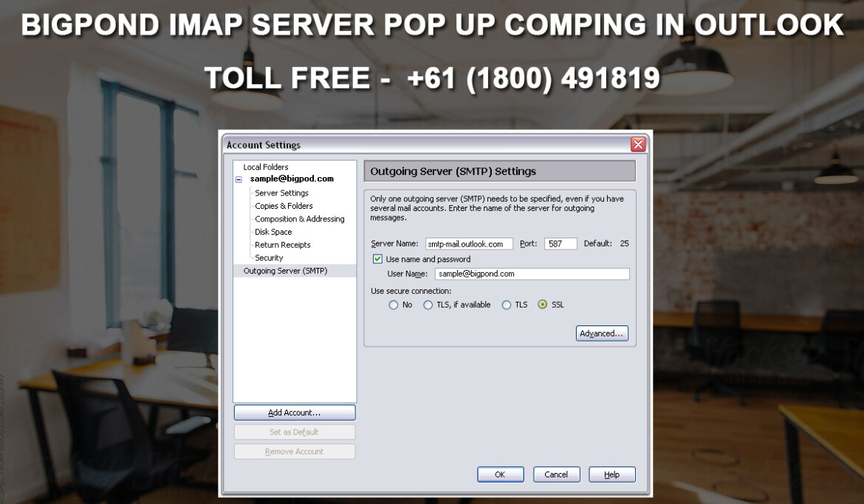The height and width of the screenshot is (504, 864).
Task: Uncheck Use name and password
Action: [x=377, y=259]
